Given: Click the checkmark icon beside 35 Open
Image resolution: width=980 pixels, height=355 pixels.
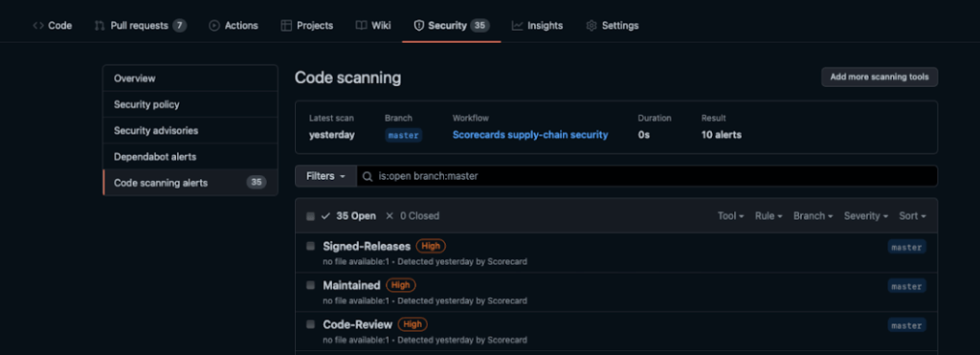Looking at the screenshot, I should (325, 215).
